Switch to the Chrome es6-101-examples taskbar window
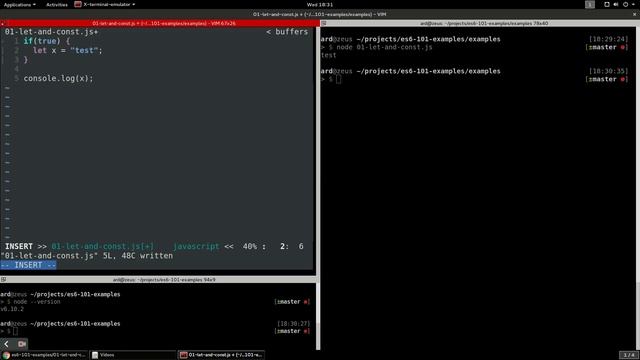The width and height of the screenshot is (640, 360). point(44,355)
